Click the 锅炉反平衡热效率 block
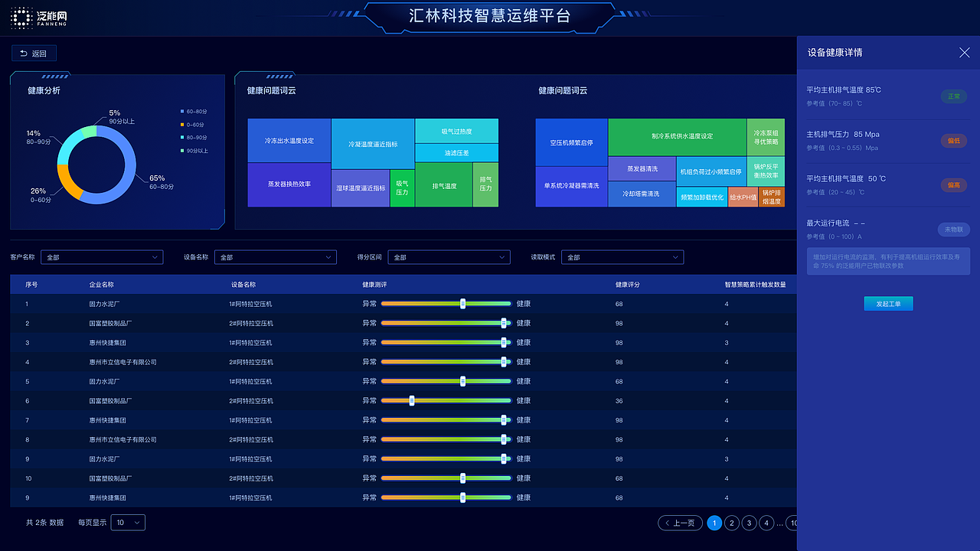 tap(766, 171)
